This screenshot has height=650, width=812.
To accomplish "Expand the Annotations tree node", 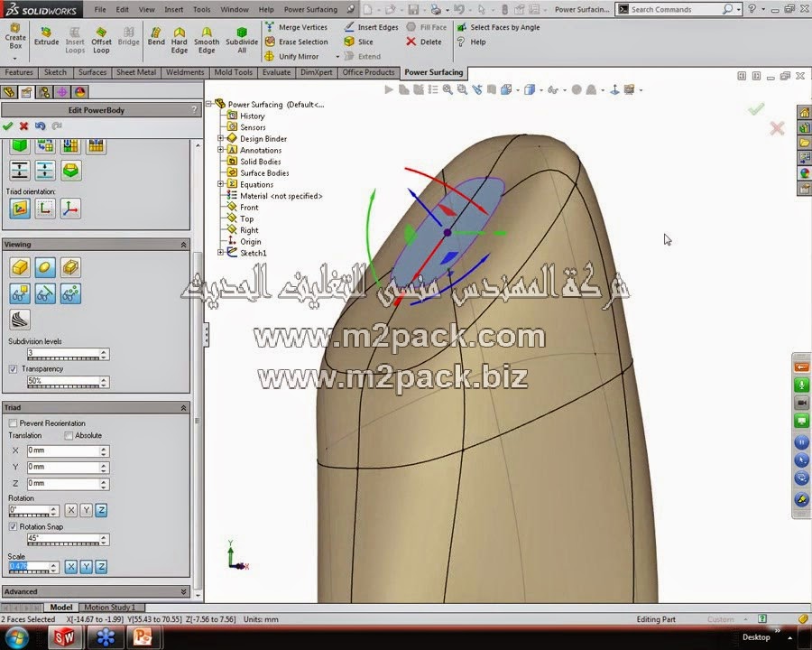I will coord(221,150).
